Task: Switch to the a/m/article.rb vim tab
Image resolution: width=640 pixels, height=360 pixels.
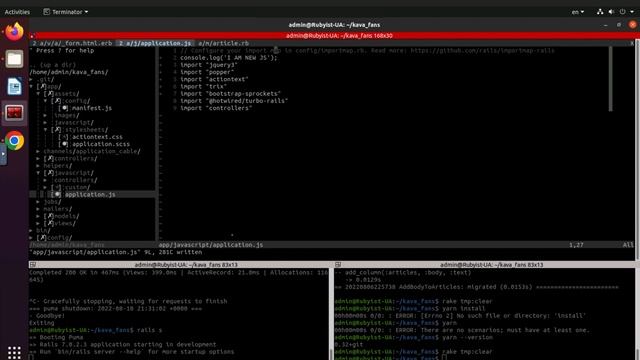Action: [223, 43]
